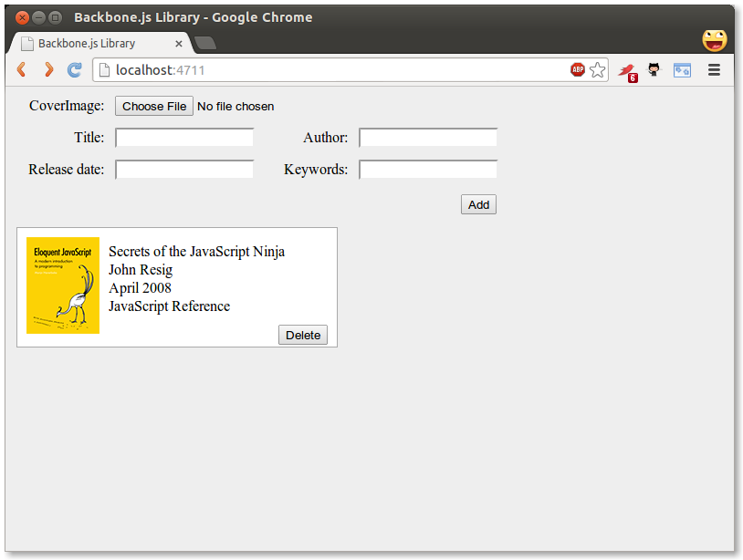Click the Eloquent JavaScript cover thumbnail

(63, 285)
